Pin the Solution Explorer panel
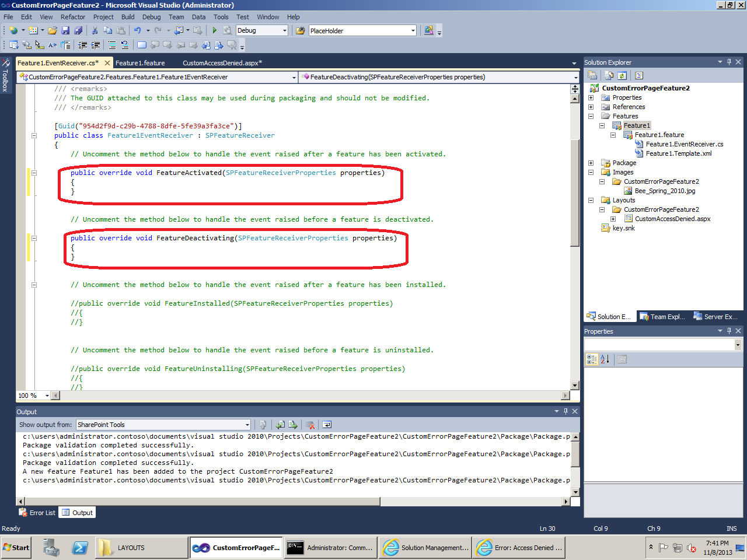Viewport: 747px width, 560px height. pyautogui.click(x=729, y=62)
